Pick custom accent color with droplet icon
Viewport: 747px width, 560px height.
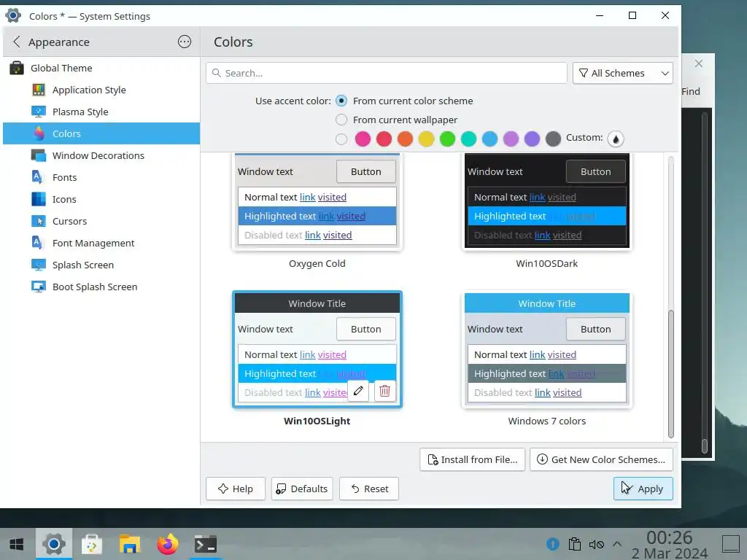tap(616, 139)
